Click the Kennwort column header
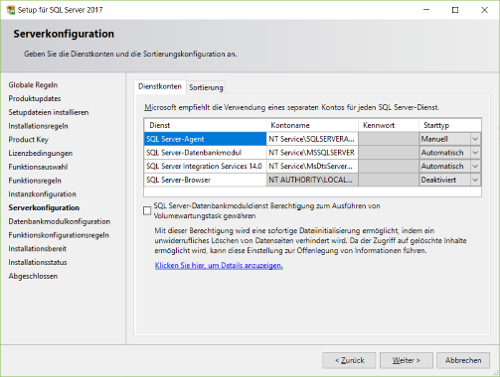Image resolution: width=500 pixels, height=377 pixels. [x=389, y=125]
